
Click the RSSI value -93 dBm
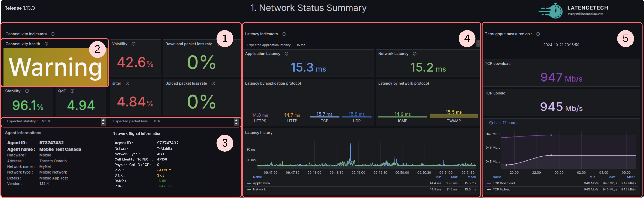point(164,170)
